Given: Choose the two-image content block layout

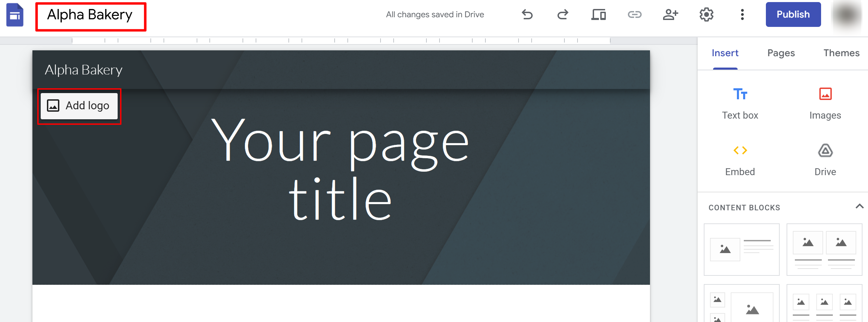Looking at the screenshot, I should pos(824,249).
